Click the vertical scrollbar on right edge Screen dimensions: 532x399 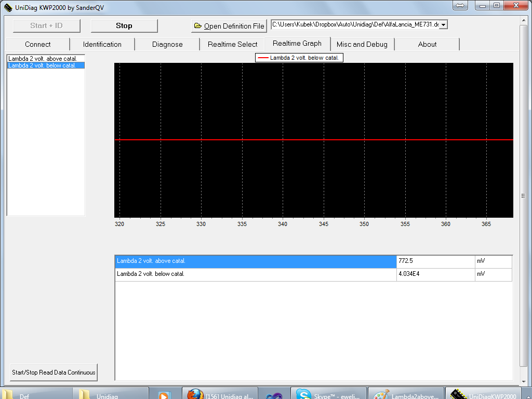click(523, 196)
